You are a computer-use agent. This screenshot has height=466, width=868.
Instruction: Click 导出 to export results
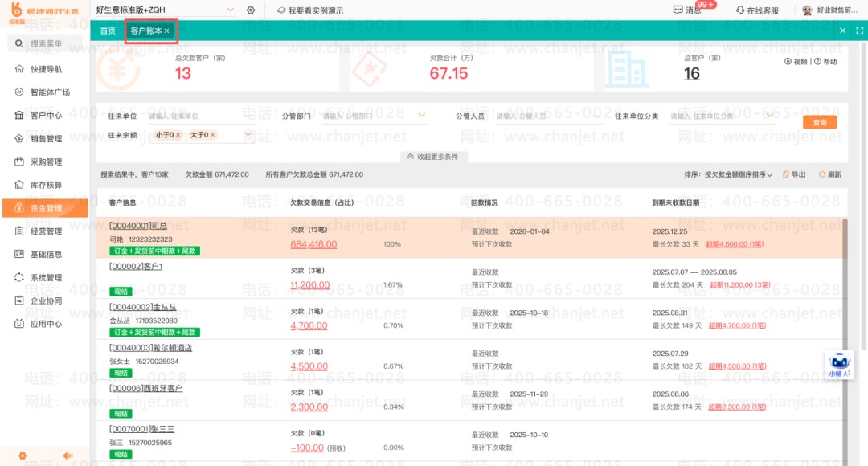(x=794, y=174)
